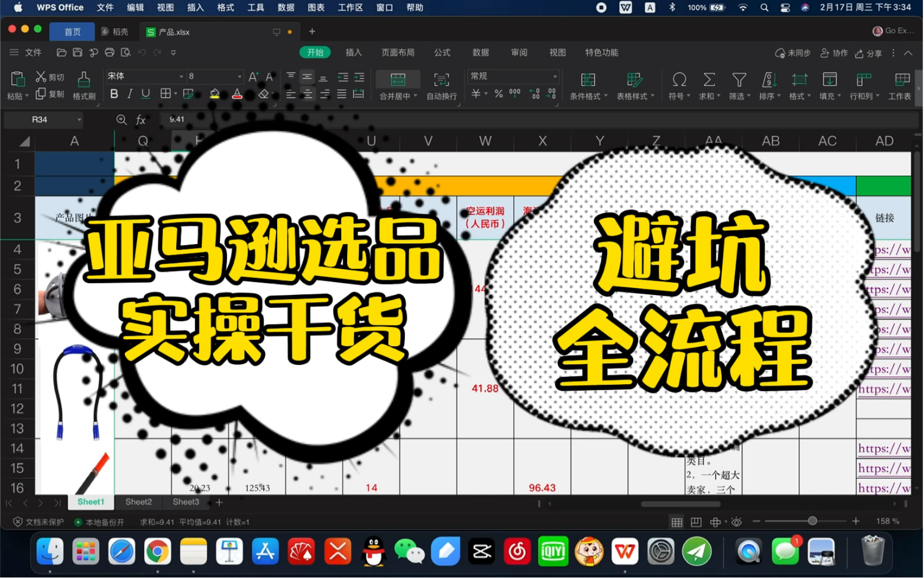924x578 pixels.
Task: Apply thousands separator format
Action: 515,93
